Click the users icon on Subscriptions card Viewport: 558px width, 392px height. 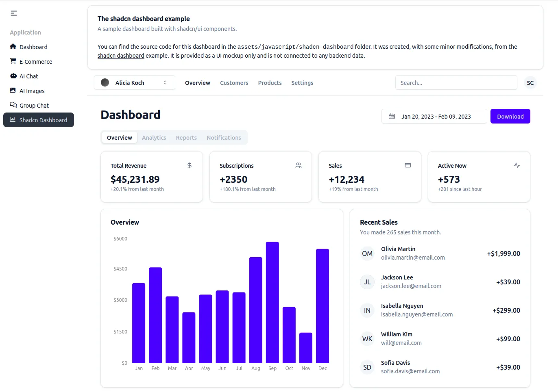[x=298, y=165]
